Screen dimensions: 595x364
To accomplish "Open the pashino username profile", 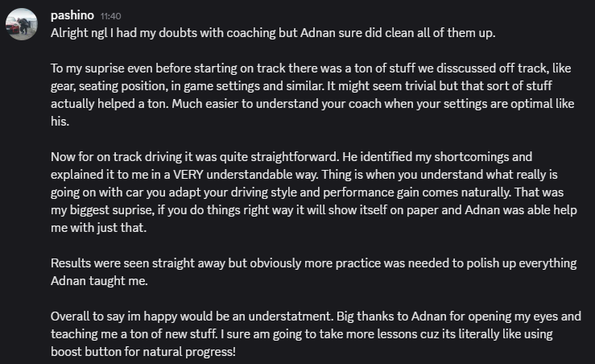I will coord(72,15).
